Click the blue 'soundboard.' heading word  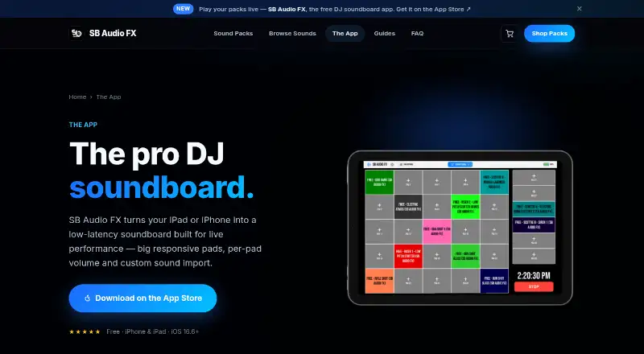click(x=162, y=187)
